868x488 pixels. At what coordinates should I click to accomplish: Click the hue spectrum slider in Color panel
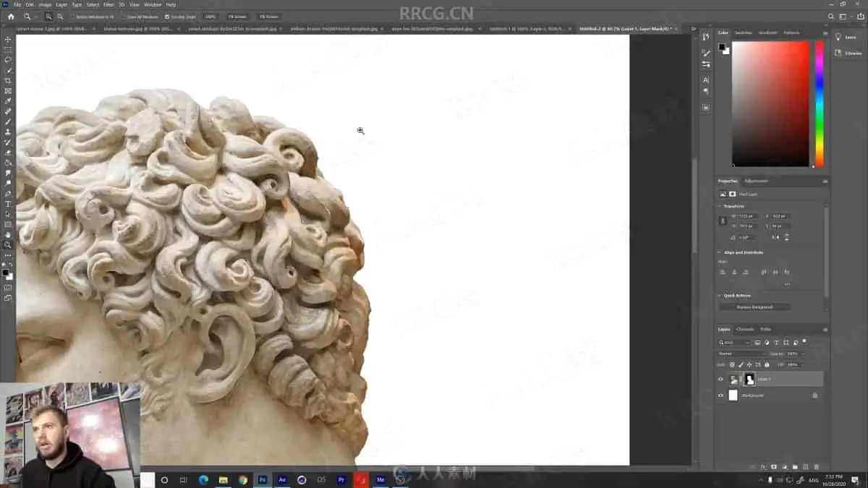point(819,104)
